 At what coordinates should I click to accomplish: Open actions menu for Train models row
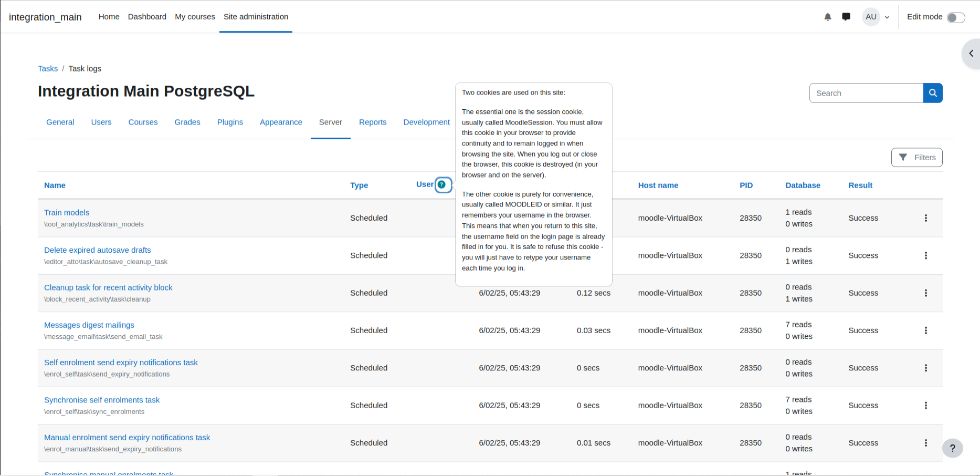tap(926, 218)
